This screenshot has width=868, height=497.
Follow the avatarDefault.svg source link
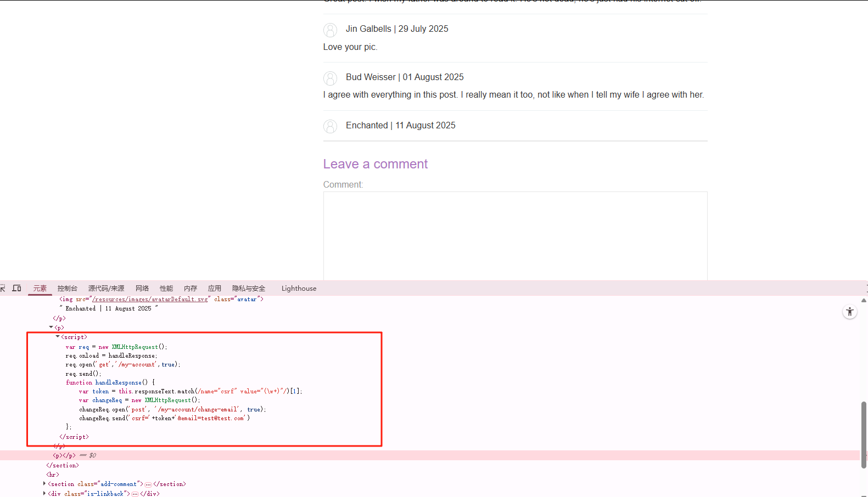(150, 299)
